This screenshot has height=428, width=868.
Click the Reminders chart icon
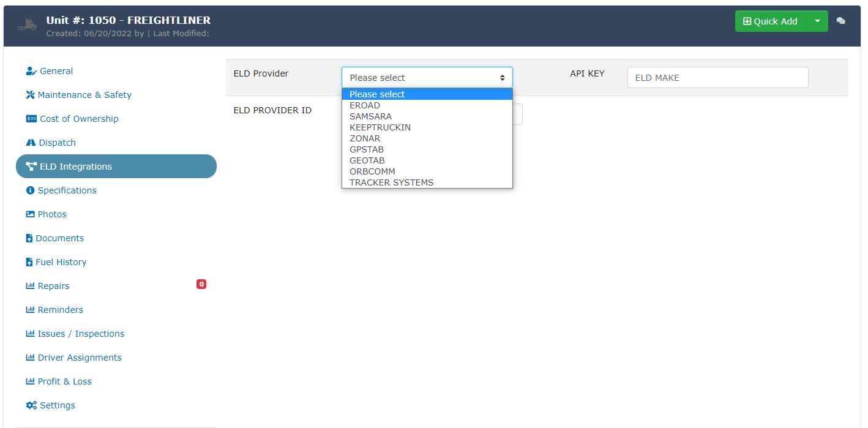[30, 310]
